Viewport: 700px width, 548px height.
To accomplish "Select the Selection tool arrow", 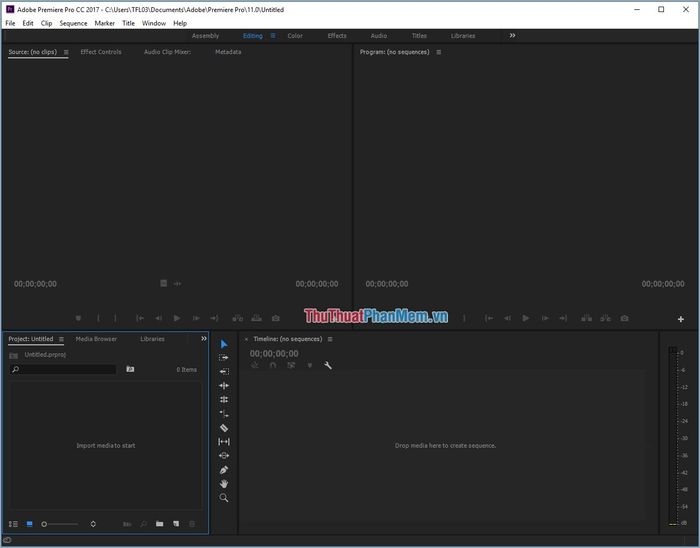I will click(224, 344).
